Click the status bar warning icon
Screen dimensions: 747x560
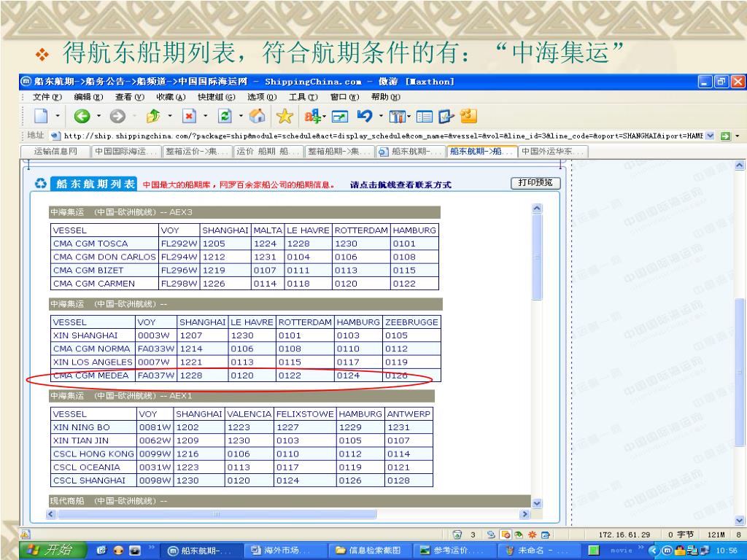click(x=26, y=534)
